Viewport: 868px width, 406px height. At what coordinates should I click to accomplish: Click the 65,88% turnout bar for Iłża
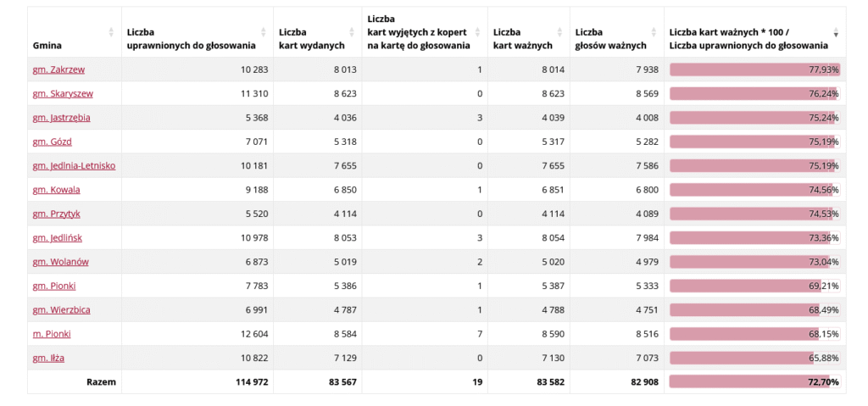click(x=742, y=358)
